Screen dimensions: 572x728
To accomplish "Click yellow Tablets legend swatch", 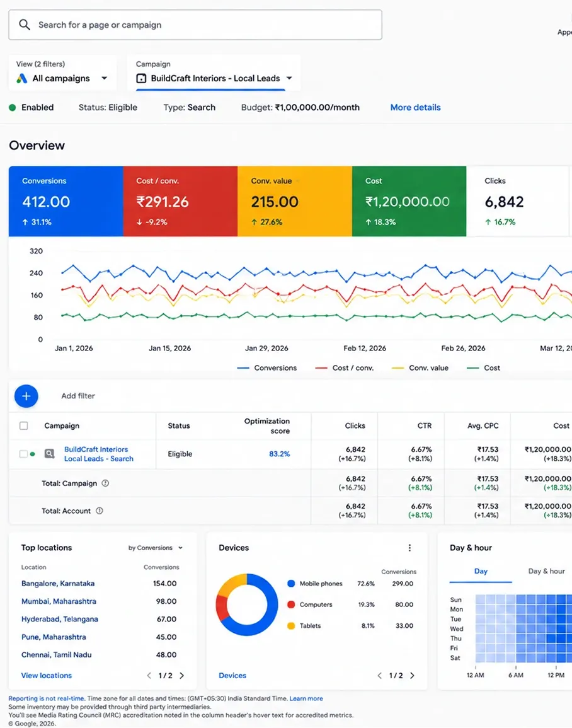I will pyautogui.click(x=291, y=626).
